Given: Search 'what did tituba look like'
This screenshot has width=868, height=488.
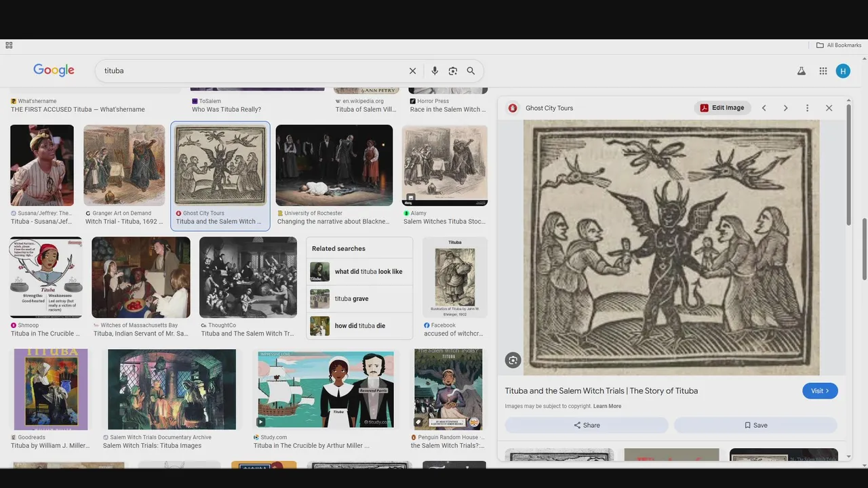Looking at the screenshot, I should pos(359,272).
